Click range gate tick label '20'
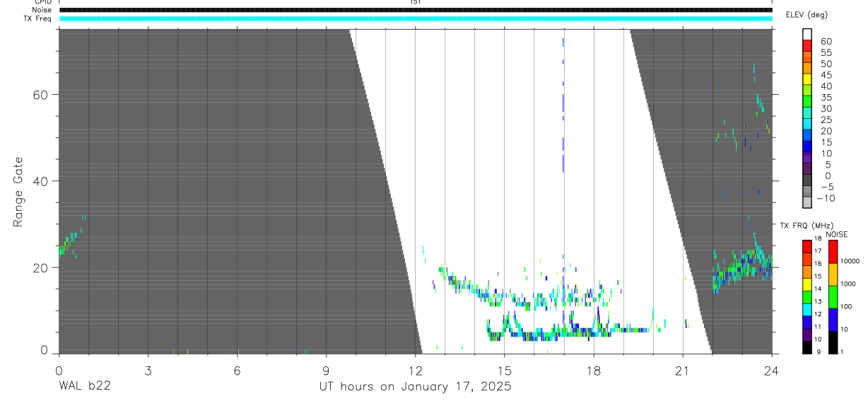868x401 pixels. point(40,268)
